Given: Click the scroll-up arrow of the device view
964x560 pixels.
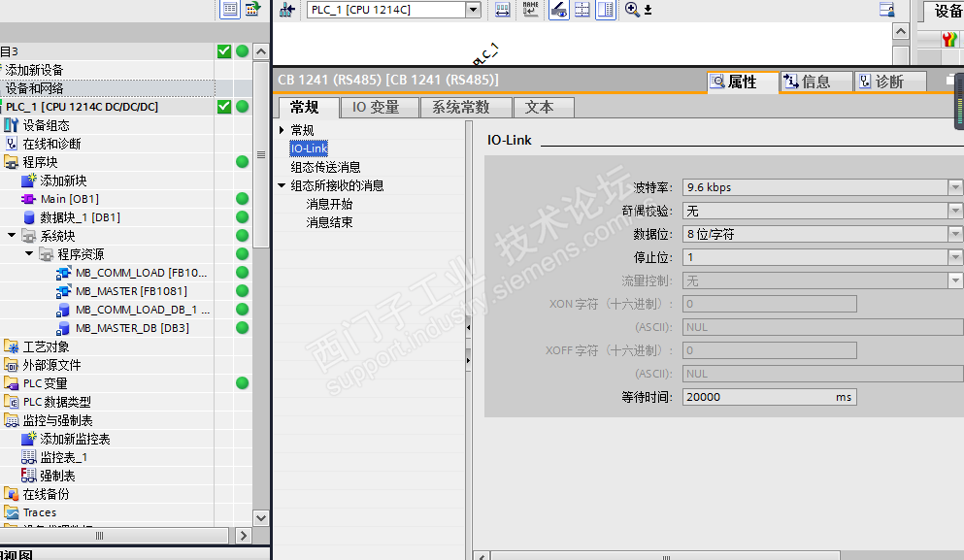Looking at the screenshot, I should pos(901,31).
